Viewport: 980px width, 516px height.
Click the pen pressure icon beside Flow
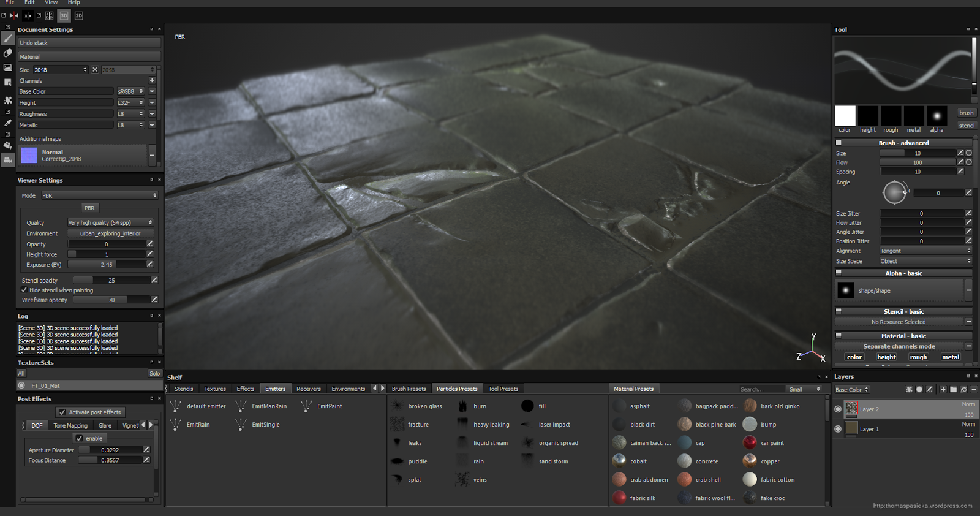point(960,162)
